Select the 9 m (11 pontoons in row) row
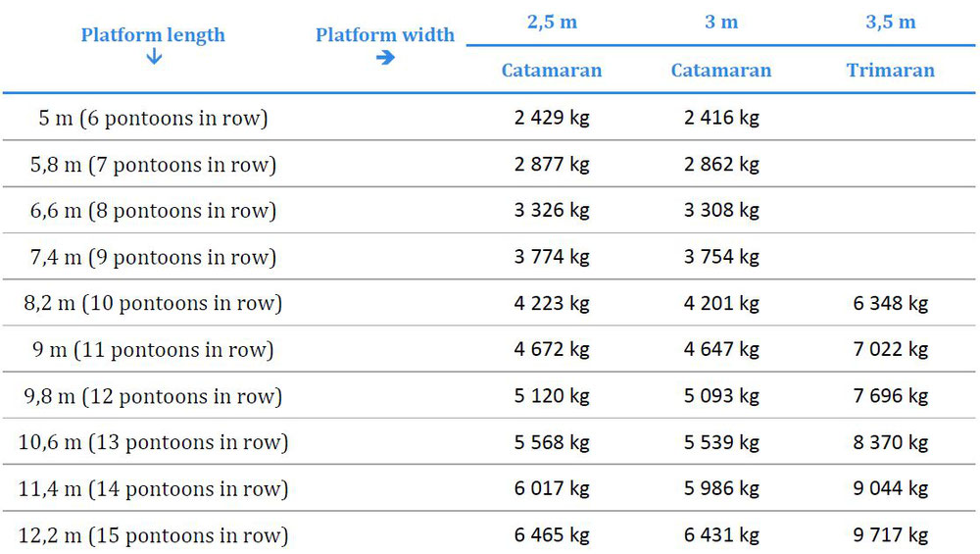This screenshot has height=554, width=980. pyautogui.click(x=153, y=350)
